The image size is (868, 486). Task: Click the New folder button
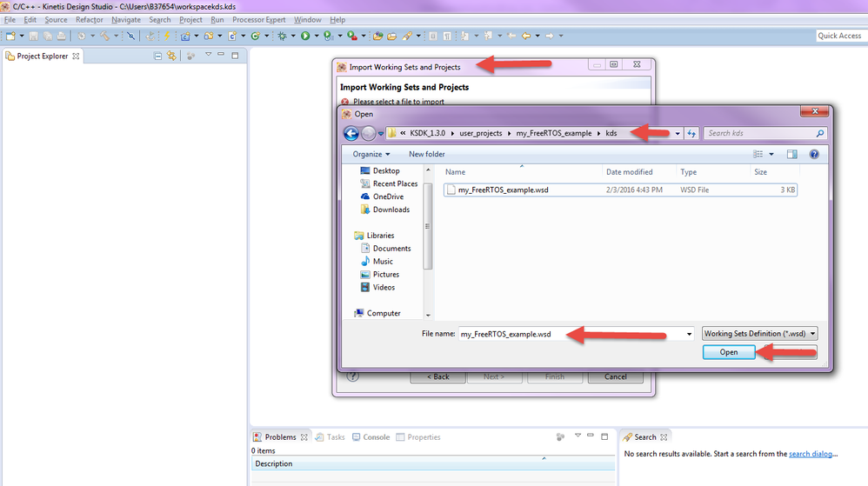[427, 155]
